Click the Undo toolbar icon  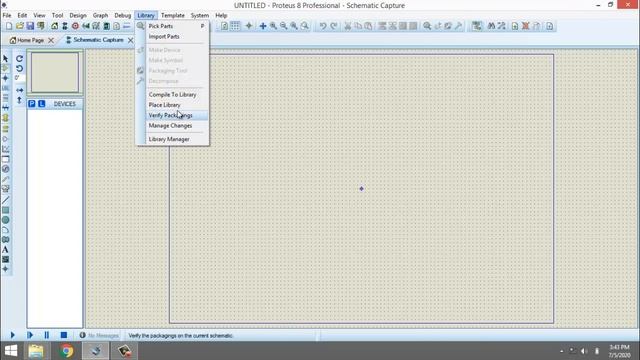pos(322,26)
